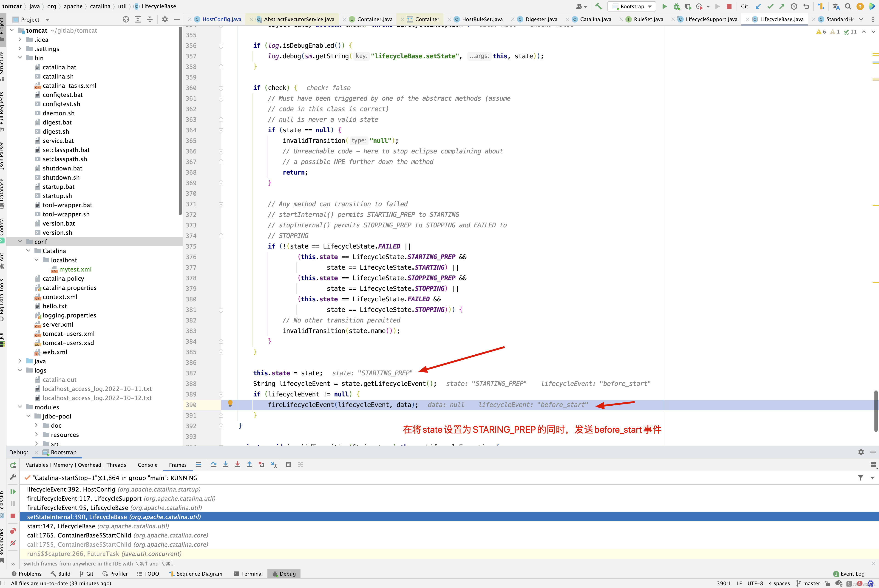This screenshot has height=588, width=879.
Task: Open the thread selector dropdown arrow
Action: pyautogui.click(x=872, y=478)
